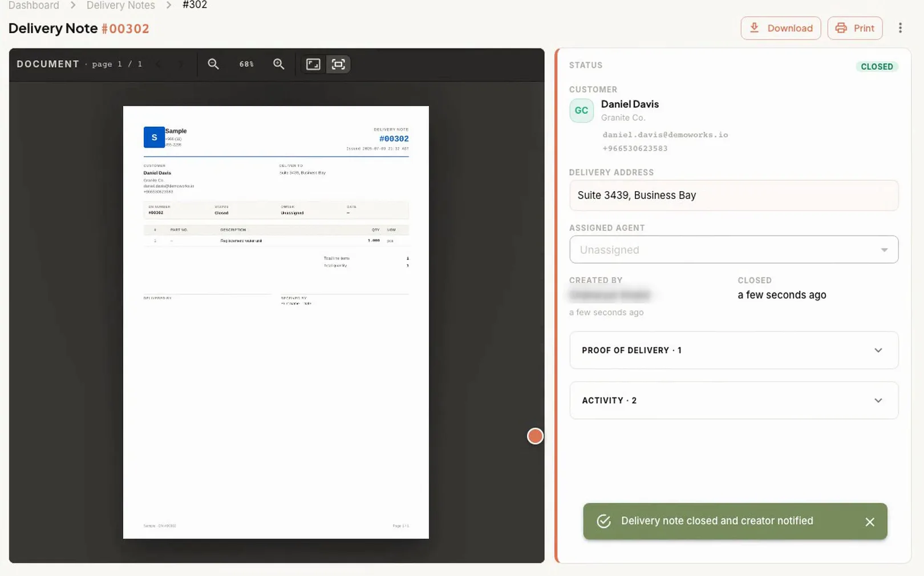Click the "page 1 / 1" indicator

pyautogui.click(x=117, y=64)
